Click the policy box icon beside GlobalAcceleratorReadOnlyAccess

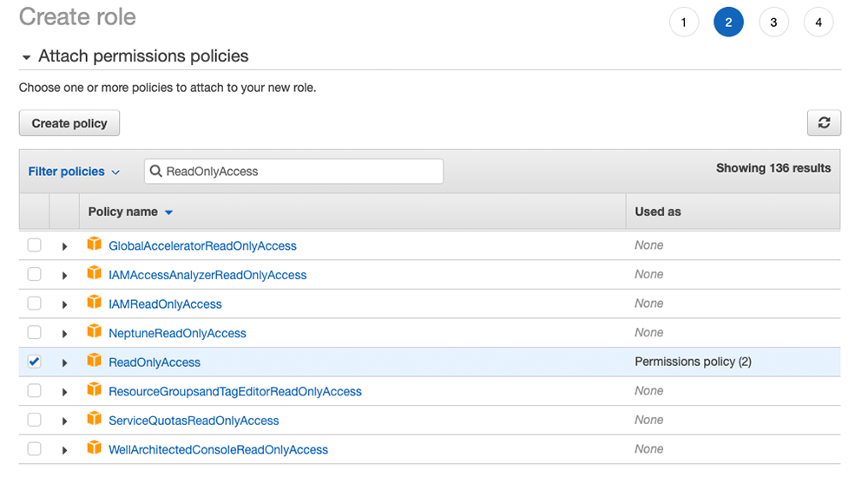coord(94,244)
